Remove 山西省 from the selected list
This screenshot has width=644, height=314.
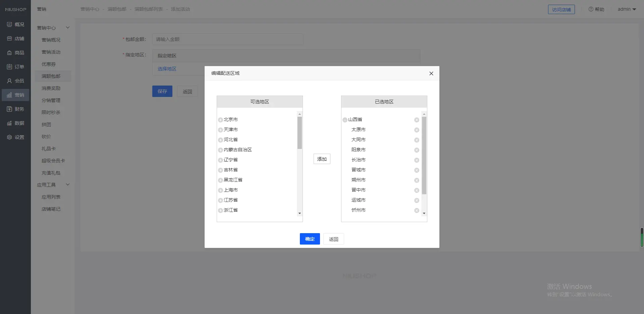pyautogui.click(x=417, y=120)
